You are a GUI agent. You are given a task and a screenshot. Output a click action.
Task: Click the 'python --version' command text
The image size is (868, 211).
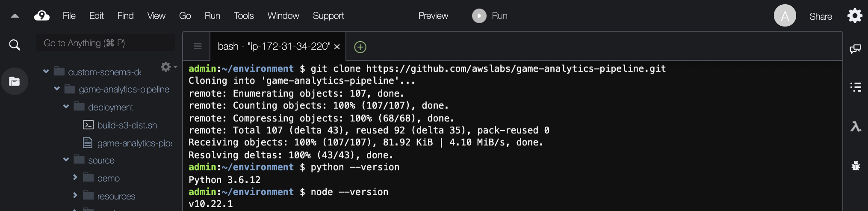coord(355,167)
